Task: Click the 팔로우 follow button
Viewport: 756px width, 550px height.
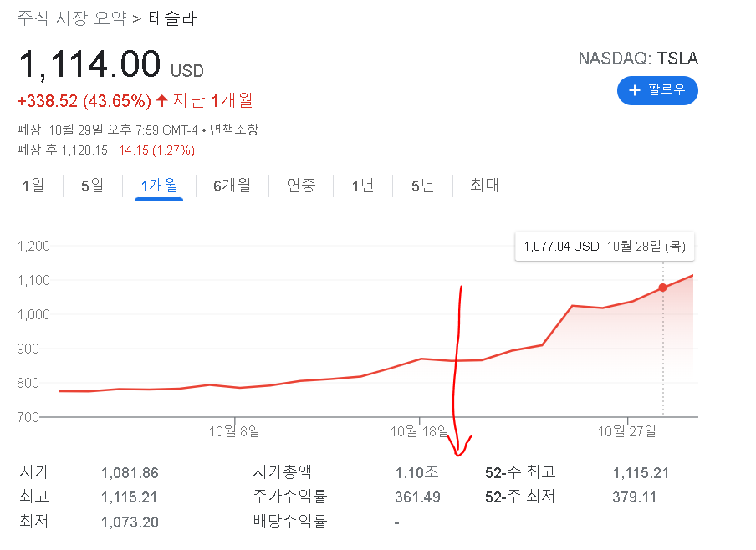Action: pos(657,90)
